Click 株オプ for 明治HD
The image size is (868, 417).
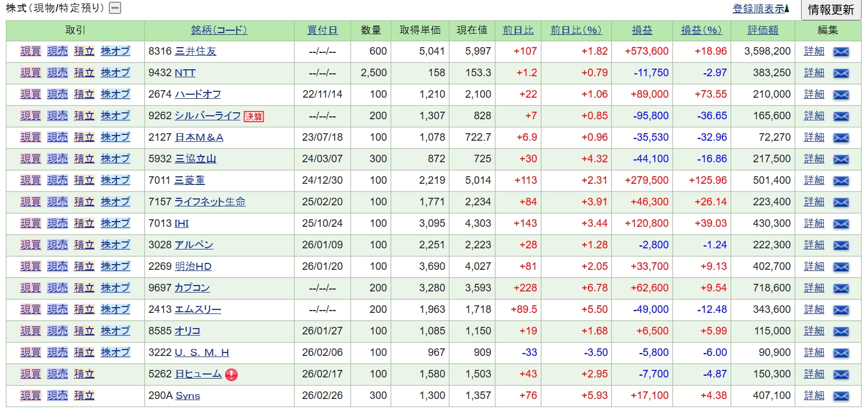(x=115, y=266)
